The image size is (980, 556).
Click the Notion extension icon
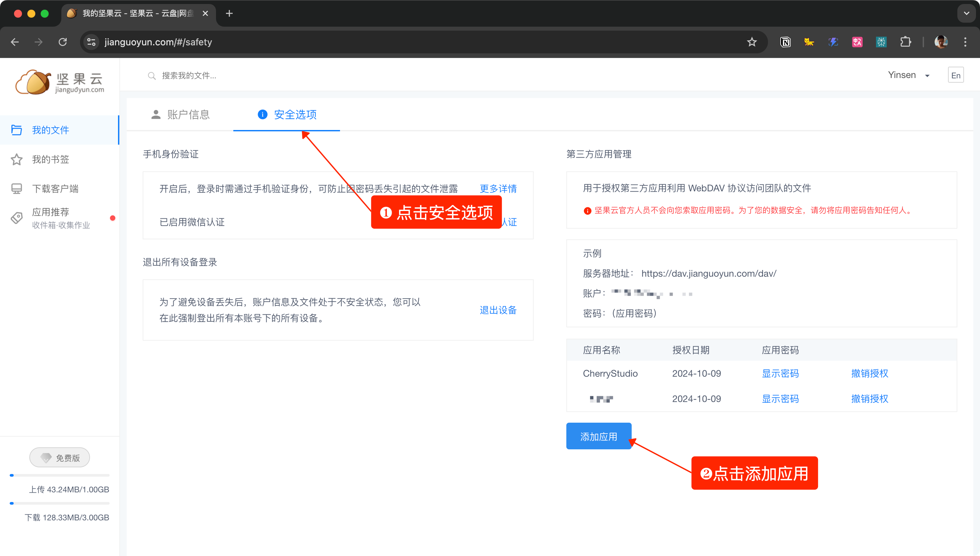(x=785, y=42)
